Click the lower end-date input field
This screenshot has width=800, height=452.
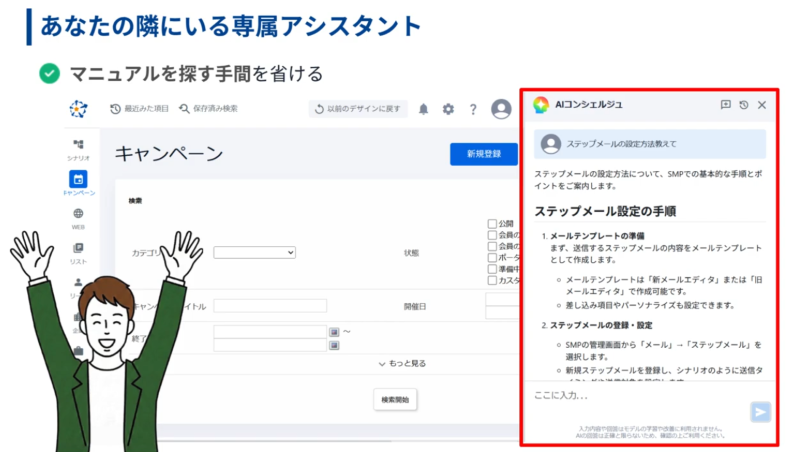270,345
